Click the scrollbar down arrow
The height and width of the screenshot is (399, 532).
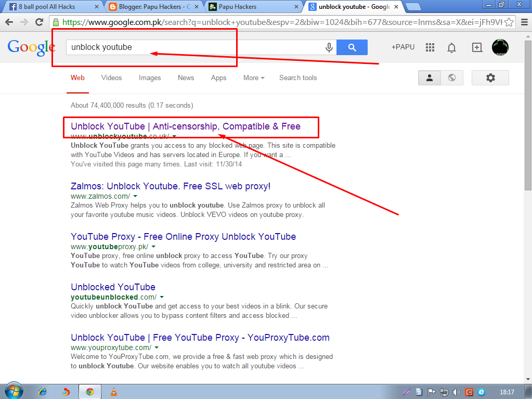coord(528,379)
